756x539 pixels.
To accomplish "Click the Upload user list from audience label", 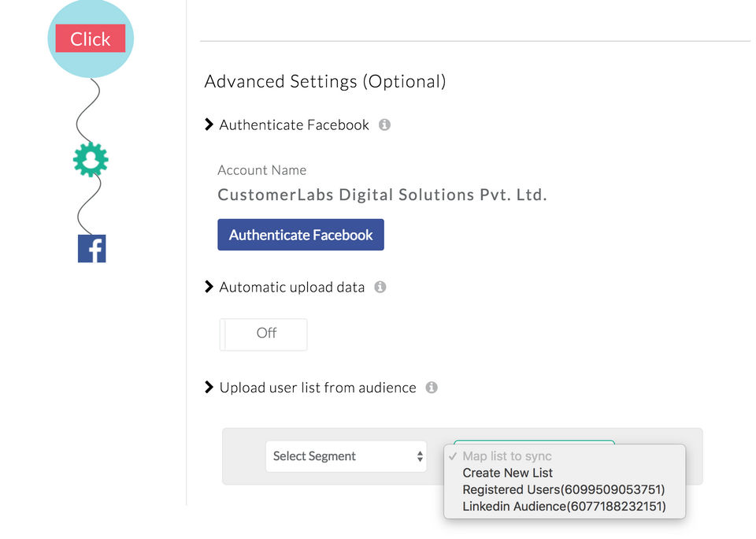I will (317, 388).
